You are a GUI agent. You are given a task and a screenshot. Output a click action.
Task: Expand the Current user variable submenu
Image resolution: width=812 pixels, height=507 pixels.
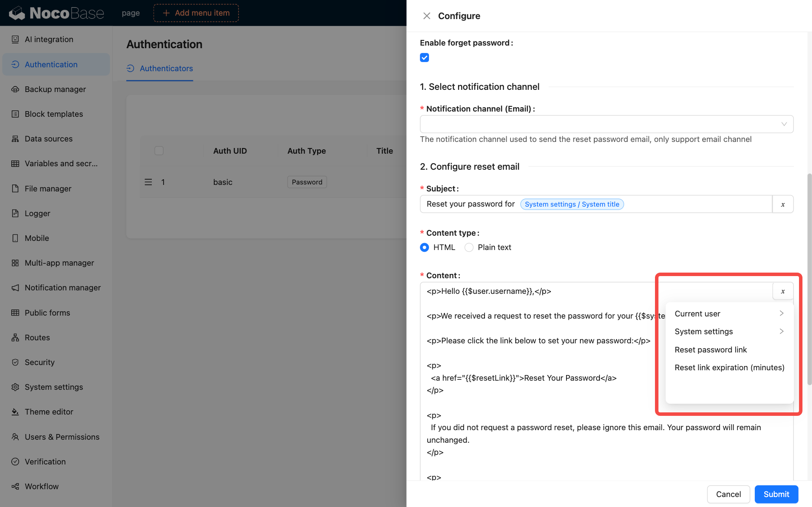click(x=729, y=314)
